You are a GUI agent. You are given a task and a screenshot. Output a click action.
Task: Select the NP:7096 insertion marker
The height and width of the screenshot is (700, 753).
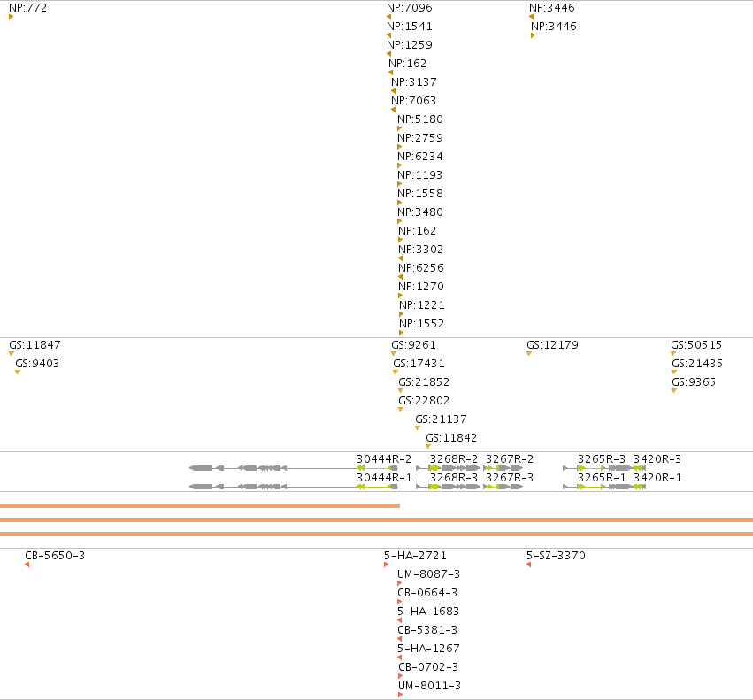(389, 18)
